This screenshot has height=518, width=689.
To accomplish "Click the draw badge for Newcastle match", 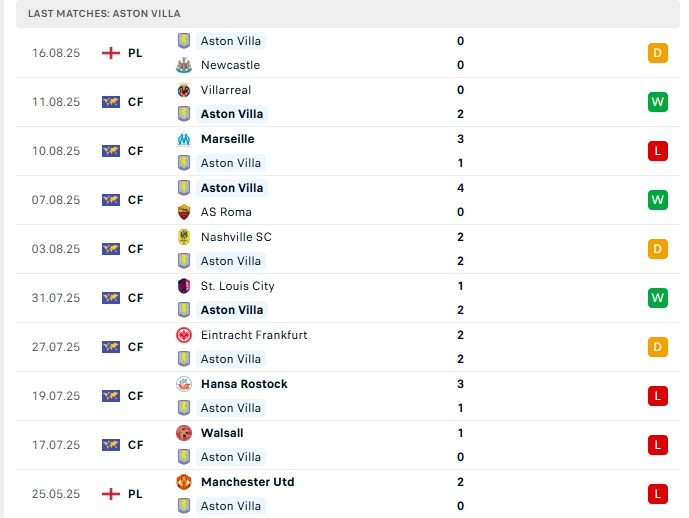I will point(657,53).
